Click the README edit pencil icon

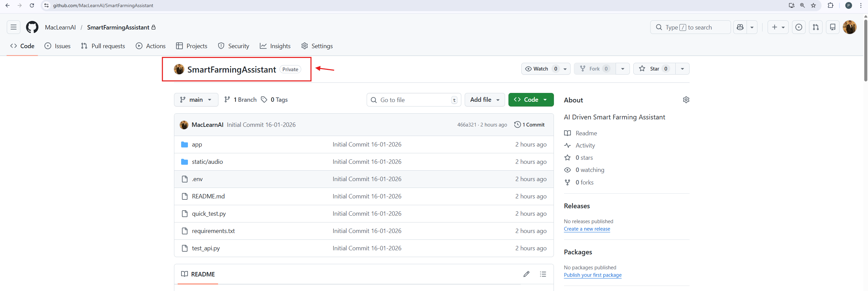[x=526, y=274]
